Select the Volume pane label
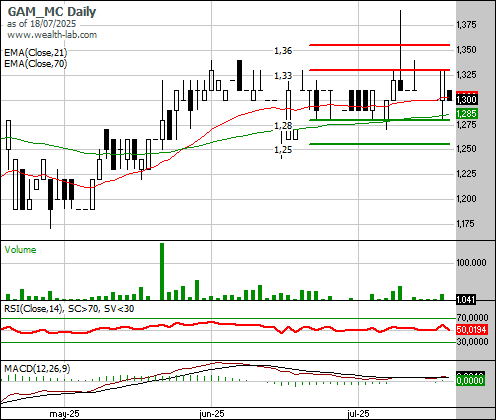The height and width of the screenshot is (420, 496). [x=20, y=250]
